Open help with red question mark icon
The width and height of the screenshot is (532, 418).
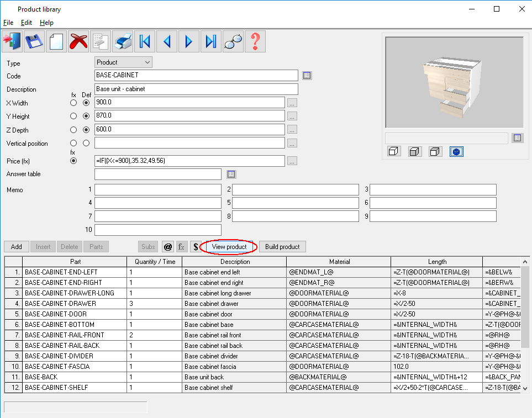click(255, 41)
